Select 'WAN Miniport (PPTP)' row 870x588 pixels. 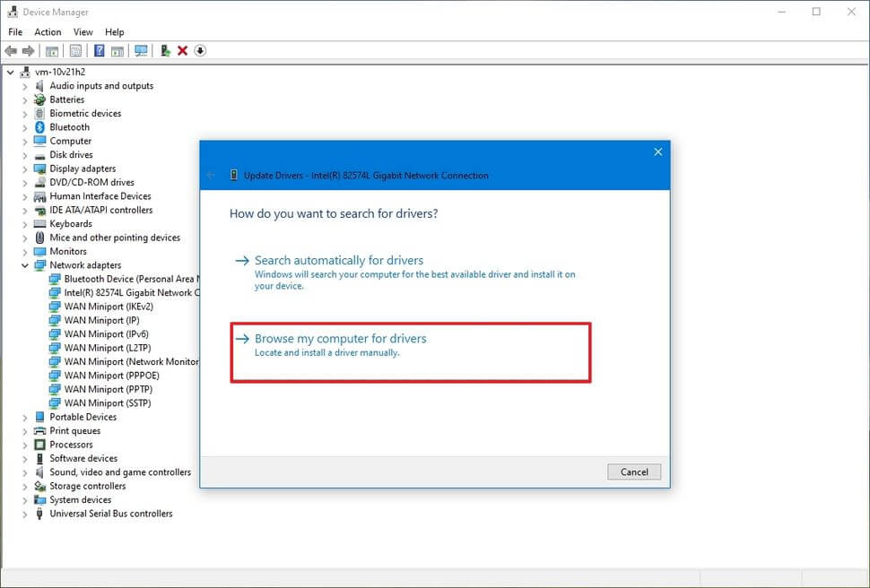point(101,389)
